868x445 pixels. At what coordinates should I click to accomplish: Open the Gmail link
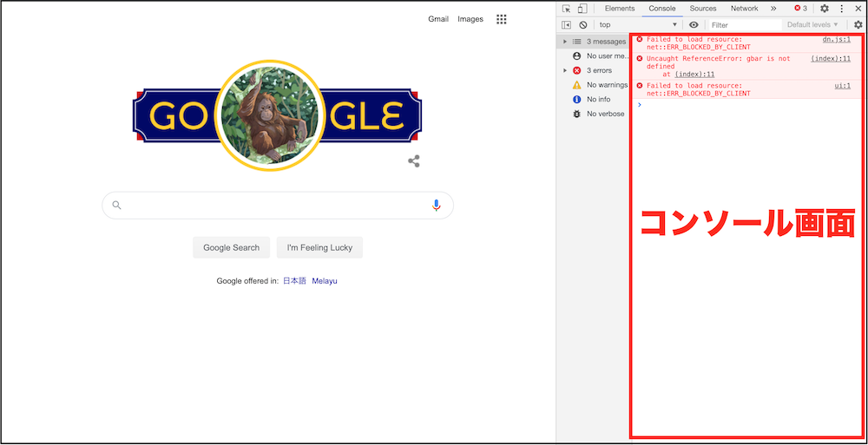pyautogui.click(x=438, y=19)
